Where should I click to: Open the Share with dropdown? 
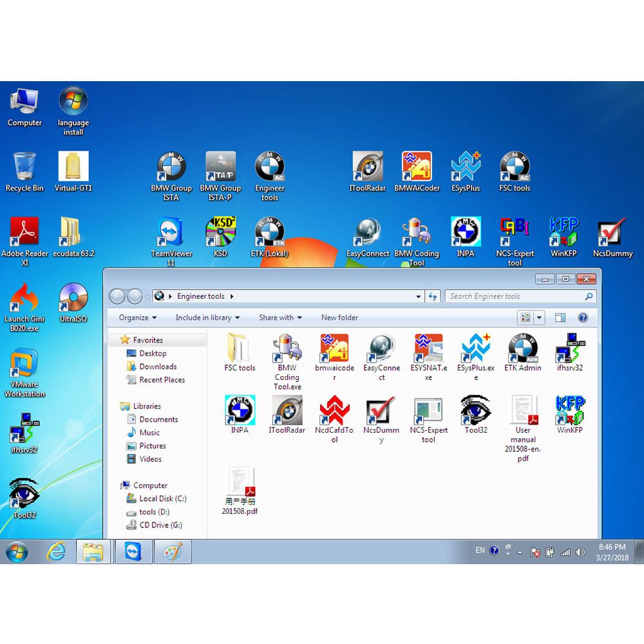click(x=280, y=317)
